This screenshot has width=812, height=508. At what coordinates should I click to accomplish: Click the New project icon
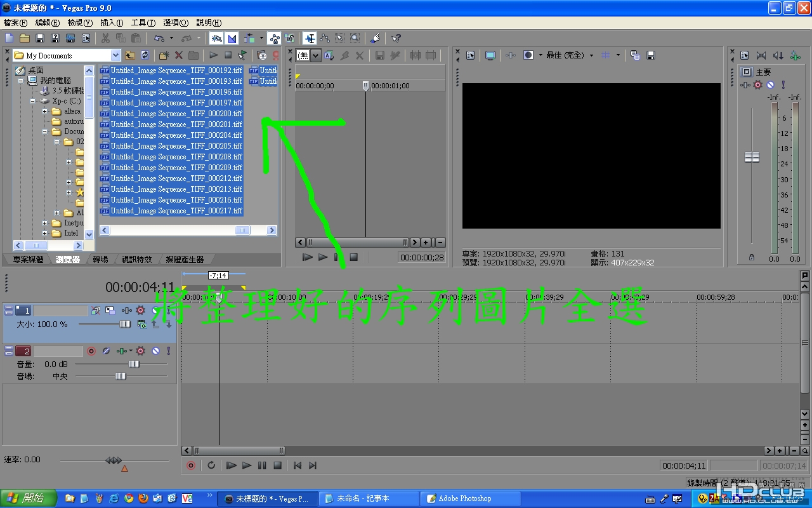coord(9,38)
